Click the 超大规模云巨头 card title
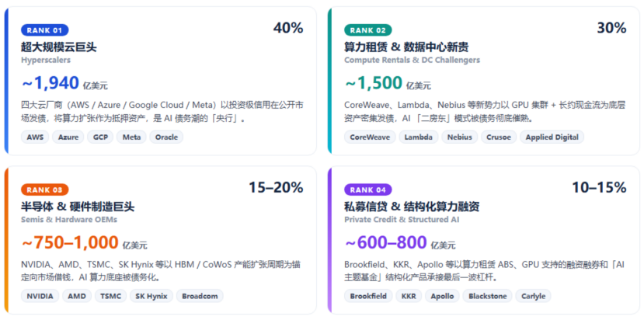 (x=59, y=47)
